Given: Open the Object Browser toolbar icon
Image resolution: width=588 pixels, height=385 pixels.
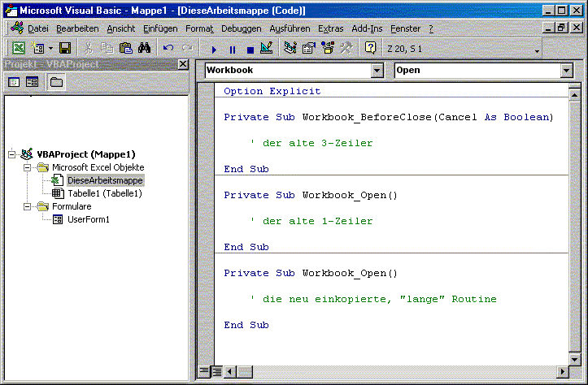Looking at the screenshot, I should tap(328, 48).
